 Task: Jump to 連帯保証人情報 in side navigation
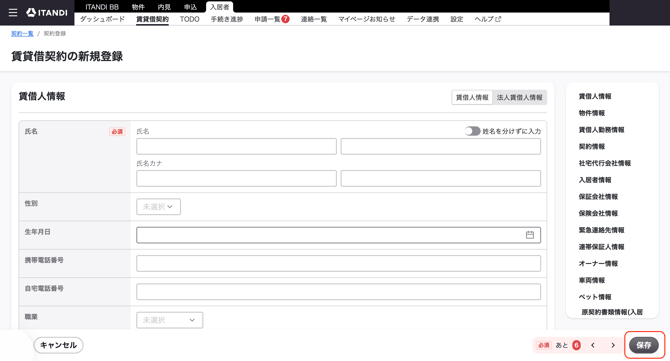(x=601, y=247)
